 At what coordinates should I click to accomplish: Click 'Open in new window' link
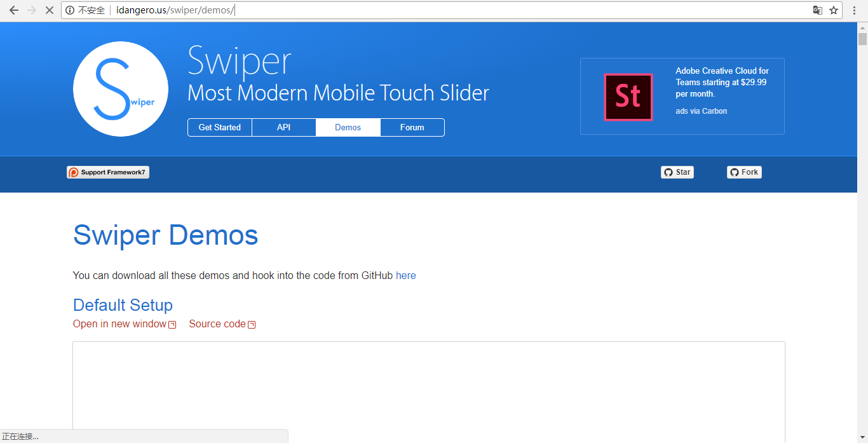(125, 324)
